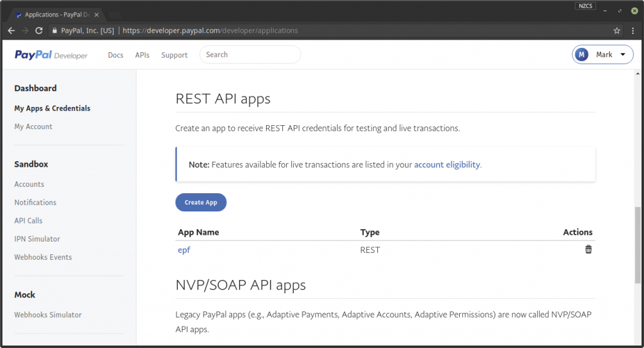The height and width of the screenshot is (348, 644).
Task: Open the Support menu
Action: pyautogui.click(x=174, y=55)
